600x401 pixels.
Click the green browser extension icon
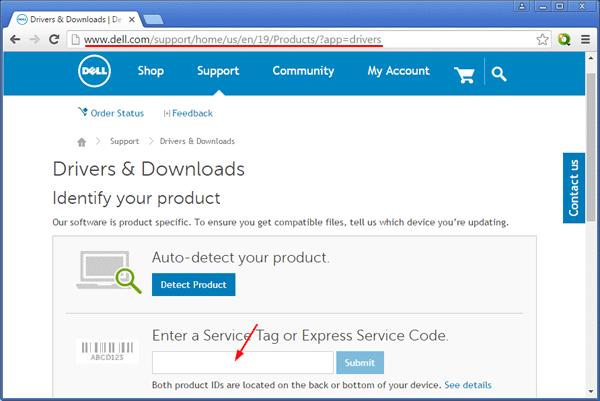564,40
